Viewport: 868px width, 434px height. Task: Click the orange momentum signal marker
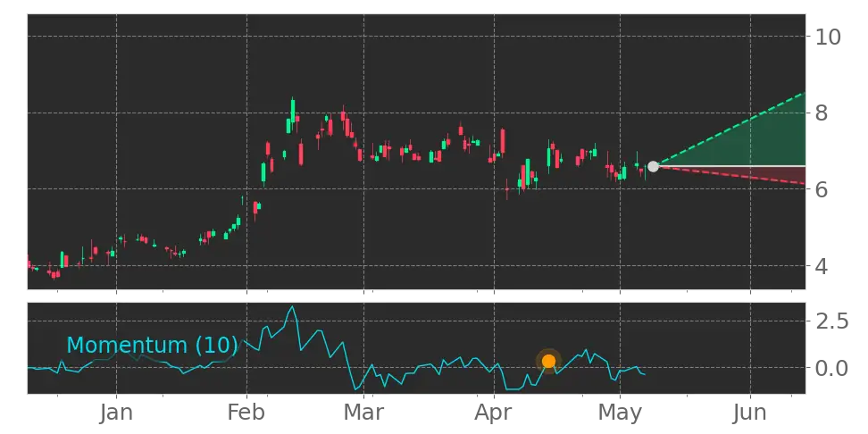pos(548,362)
